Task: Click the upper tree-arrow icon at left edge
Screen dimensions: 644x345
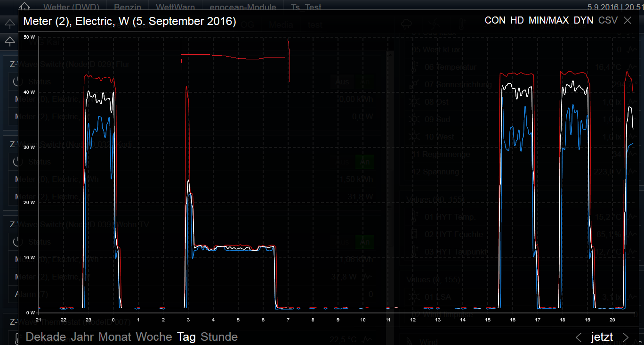Action: (9, 24)
